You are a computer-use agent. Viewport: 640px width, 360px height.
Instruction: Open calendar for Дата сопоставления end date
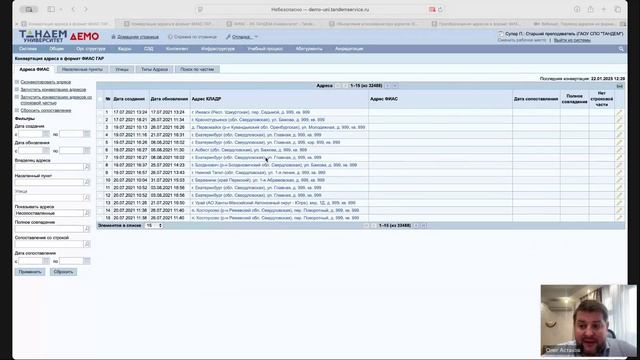tap(87, 261)
